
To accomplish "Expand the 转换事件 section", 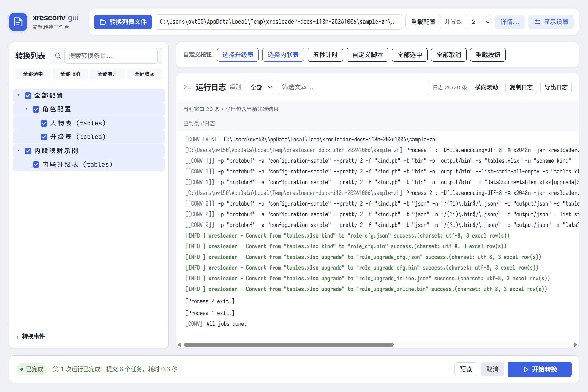I will click(31, 336).
